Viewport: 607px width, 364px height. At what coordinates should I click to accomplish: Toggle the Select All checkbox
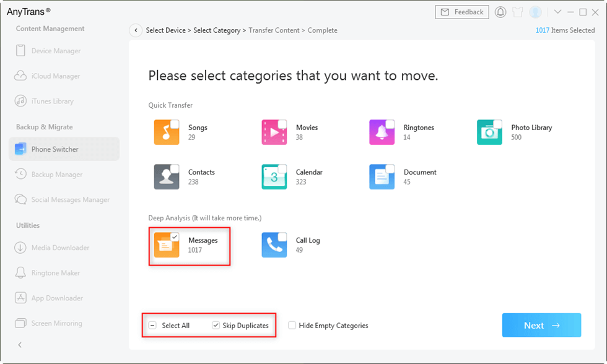[152, 326]
